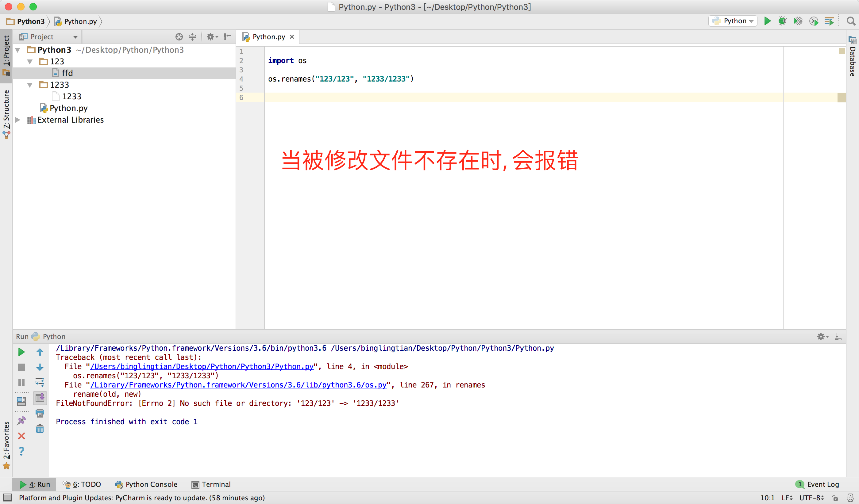Open the Python run configuration dropdown
Image resolution: width=859 pixels, height=504 pixels.
tap(733, 21)
